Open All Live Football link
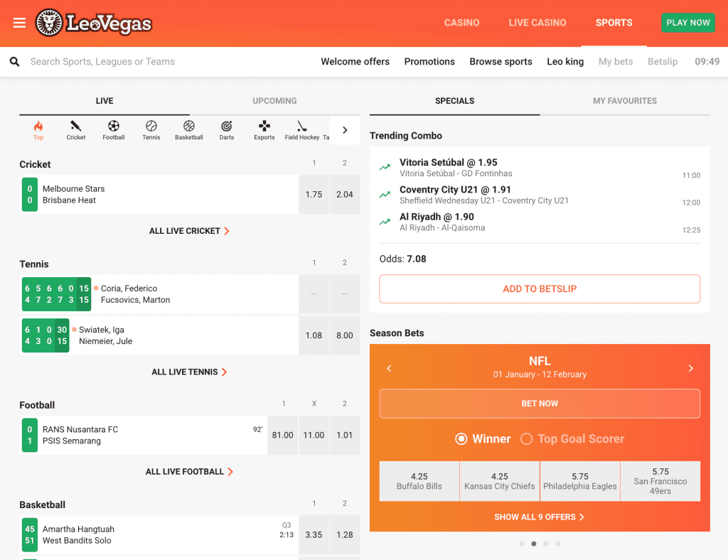 tap(189, 472)
